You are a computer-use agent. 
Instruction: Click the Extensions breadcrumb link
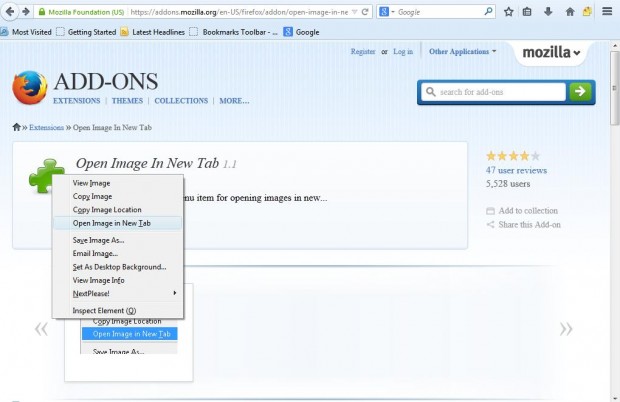click(46, 127)
